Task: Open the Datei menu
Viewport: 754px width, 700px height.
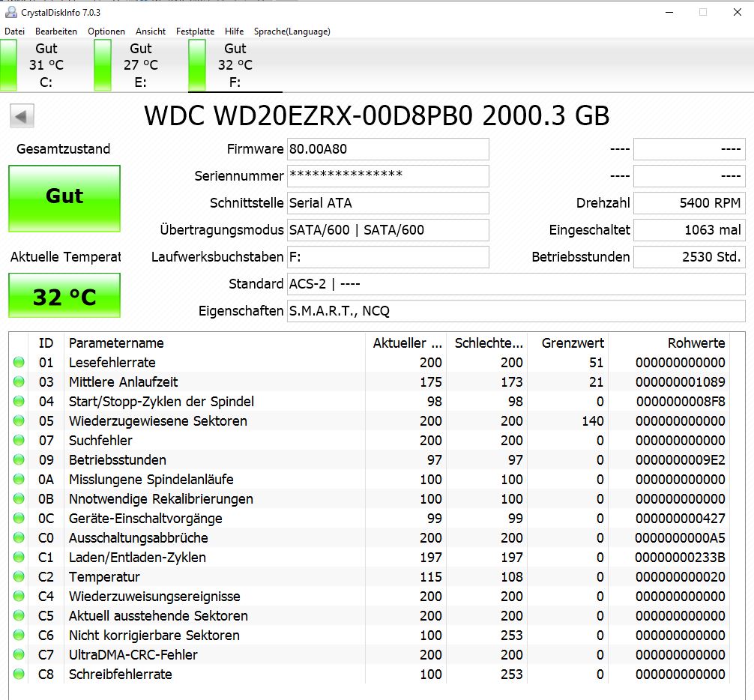Action: click(14, 31)
